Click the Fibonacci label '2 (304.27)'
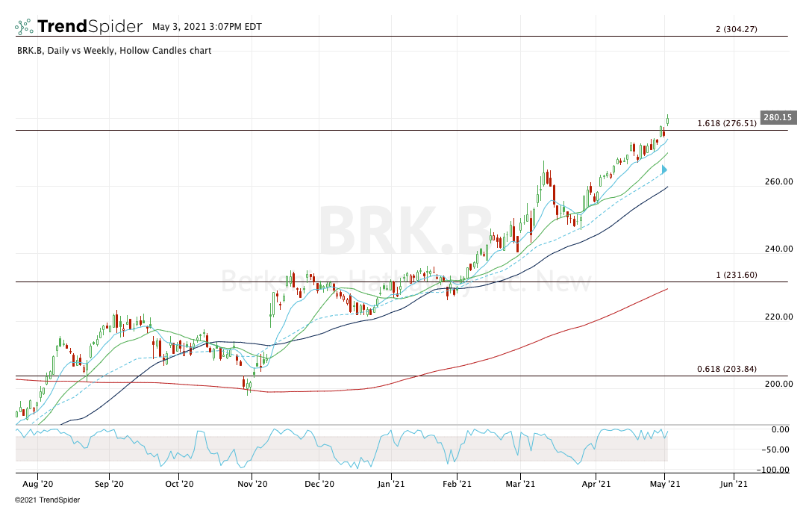The image size is (812, 507). click(x=737, y=30)
